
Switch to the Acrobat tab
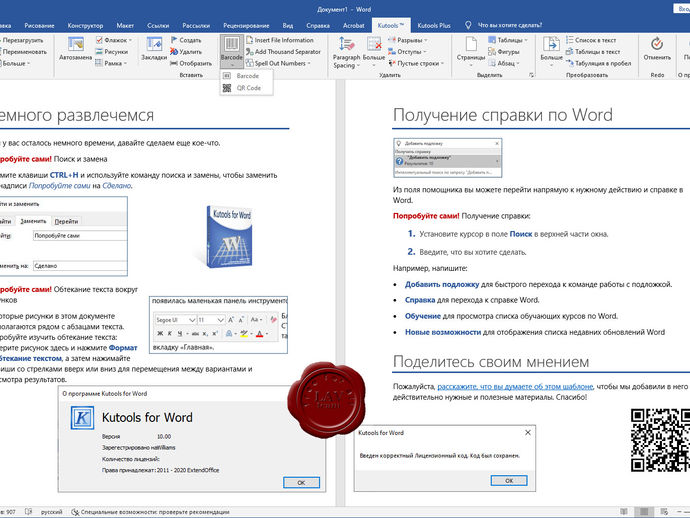tap(353, 26)
